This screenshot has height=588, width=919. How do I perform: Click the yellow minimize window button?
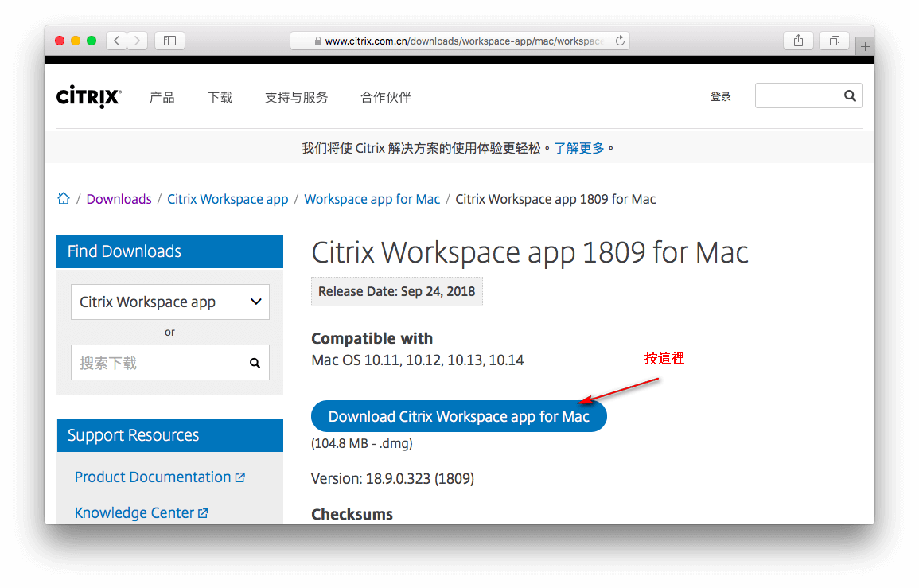coord(76,41)
